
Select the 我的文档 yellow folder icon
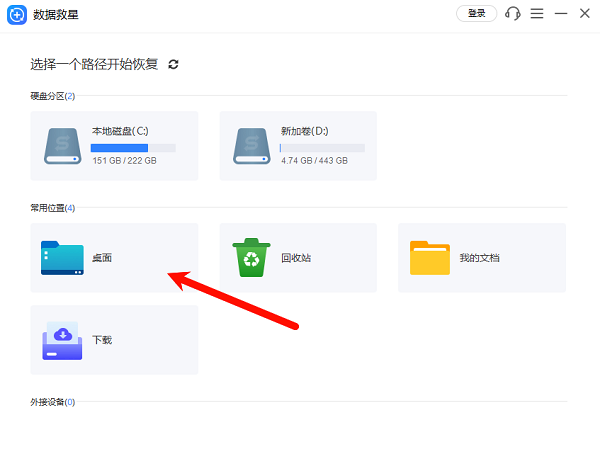tap(430, 258)
